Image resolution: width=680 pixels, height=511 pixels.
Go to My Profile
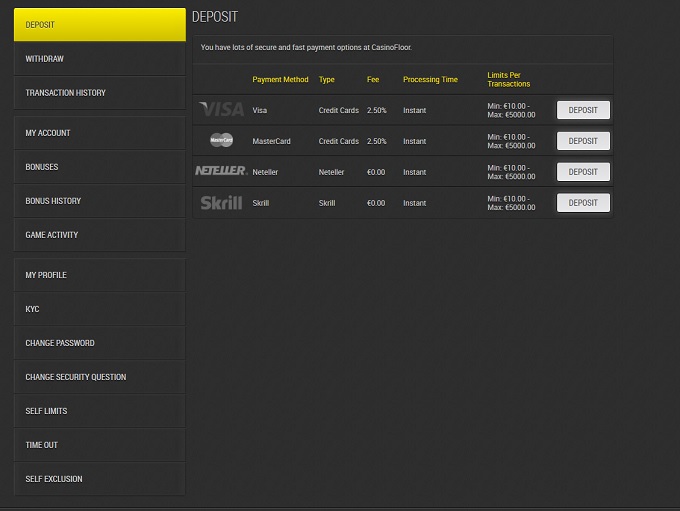pos(99,275)
